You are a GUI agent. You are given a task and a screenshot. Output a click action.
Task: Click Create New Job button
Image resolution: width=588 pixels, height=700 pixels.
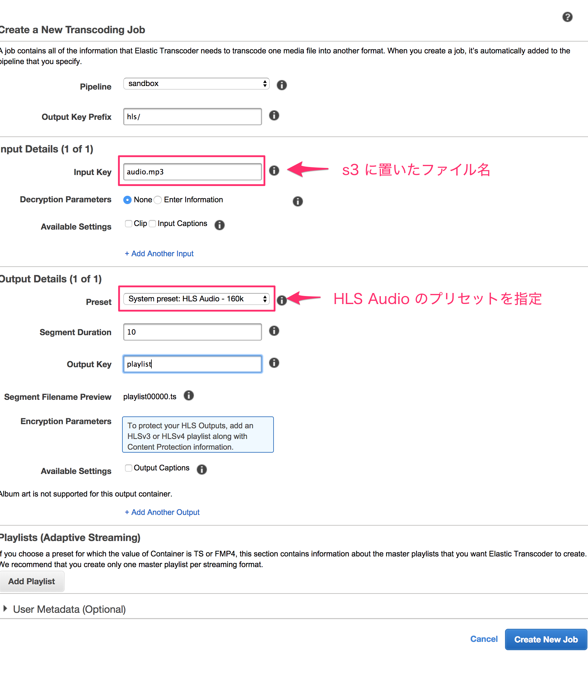[x=546, y=639]
